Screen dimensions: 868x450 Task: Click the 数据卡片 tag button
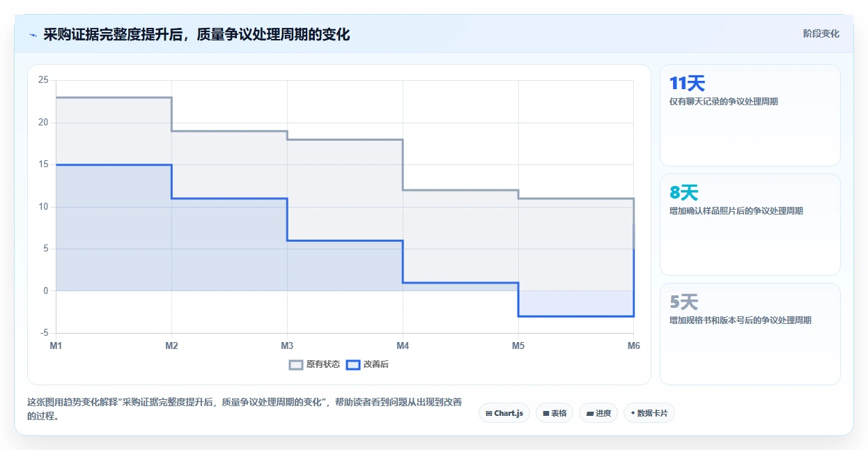(649, 413)
